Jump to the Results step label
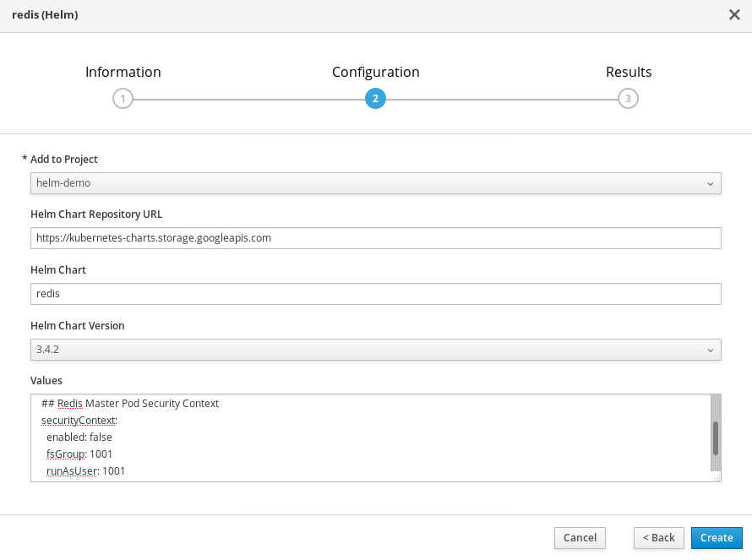The width and height of the screenshot is (752, 560). [629, 72]
